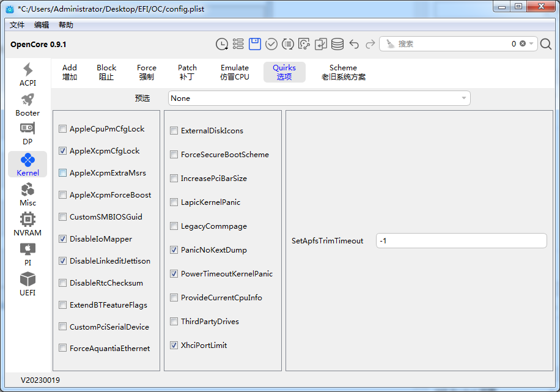Open the search box dropdown arrow
This screenshot has width=560, height=392.
point(531,44)
